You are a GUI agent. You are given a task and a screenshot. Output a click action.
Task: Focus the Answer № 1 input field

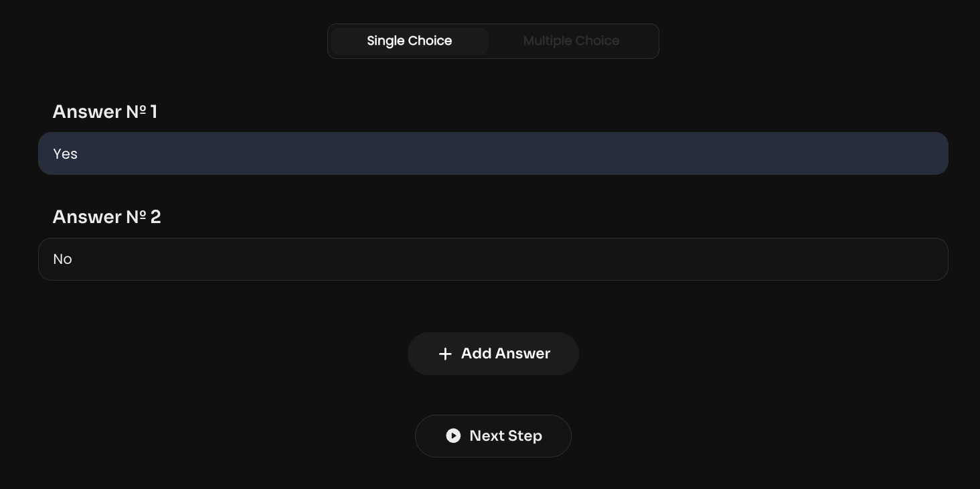coord(493,153)
